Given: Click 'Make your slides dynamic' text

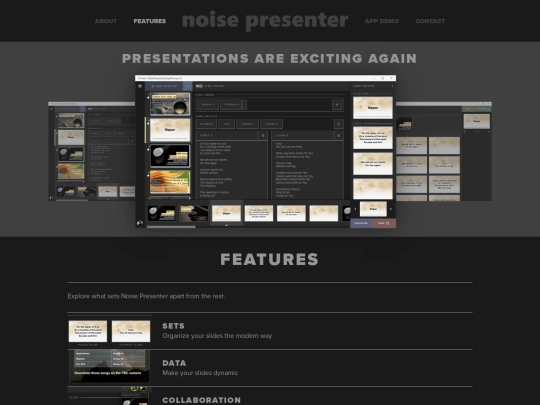Looking at the screenshot, I should 200,373.
